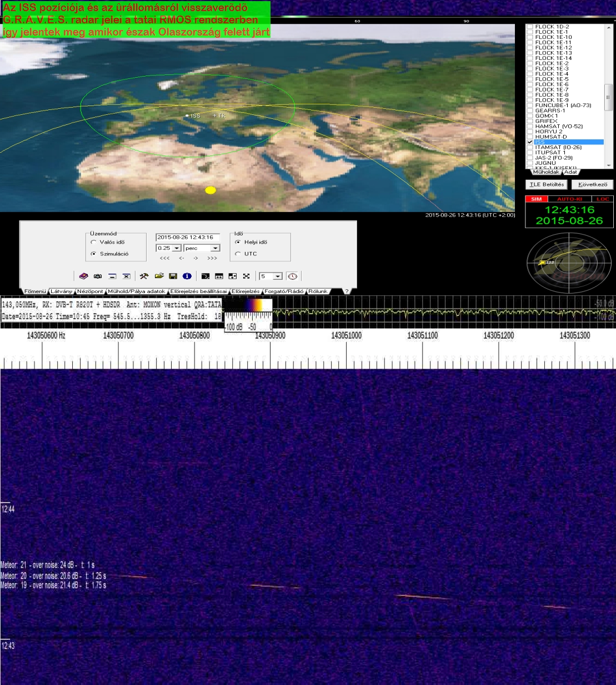Click the camera screenshot icon

(98, 276)
